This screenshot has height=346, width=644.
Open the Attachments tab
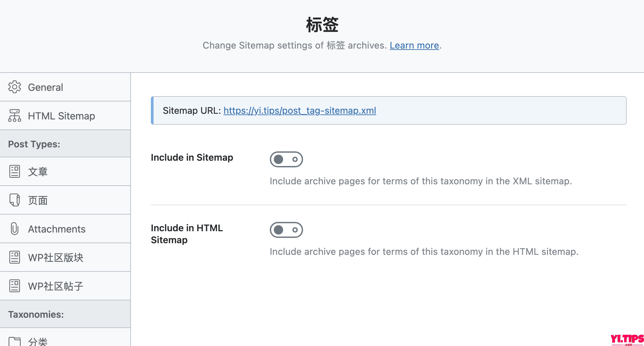65,229
